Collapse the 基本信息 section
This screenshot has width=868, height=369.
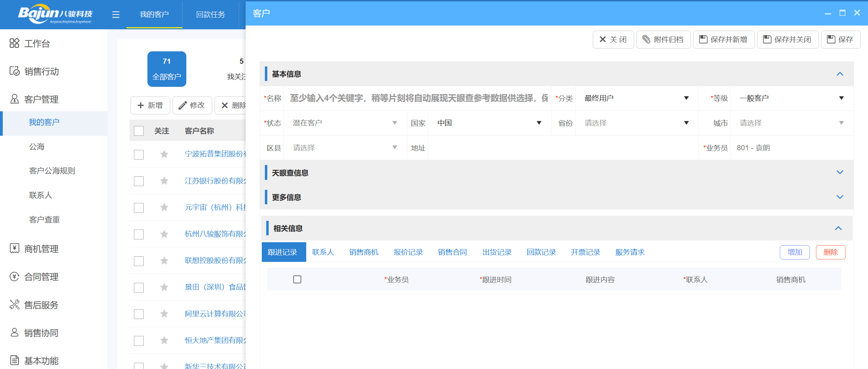[840, 74]
